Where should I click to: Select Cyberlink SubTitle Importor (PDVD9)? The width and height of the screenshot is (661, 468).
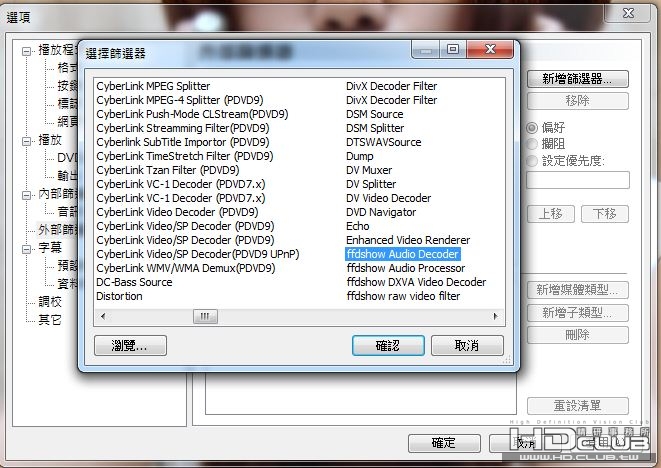(183, 142)
